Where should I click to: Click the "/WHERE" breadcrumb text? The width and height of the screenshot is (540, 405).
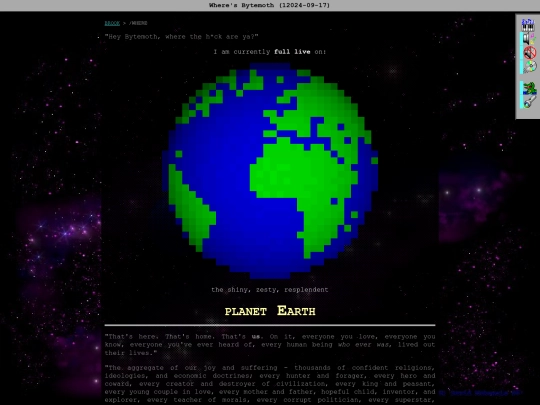coord(138,23)
